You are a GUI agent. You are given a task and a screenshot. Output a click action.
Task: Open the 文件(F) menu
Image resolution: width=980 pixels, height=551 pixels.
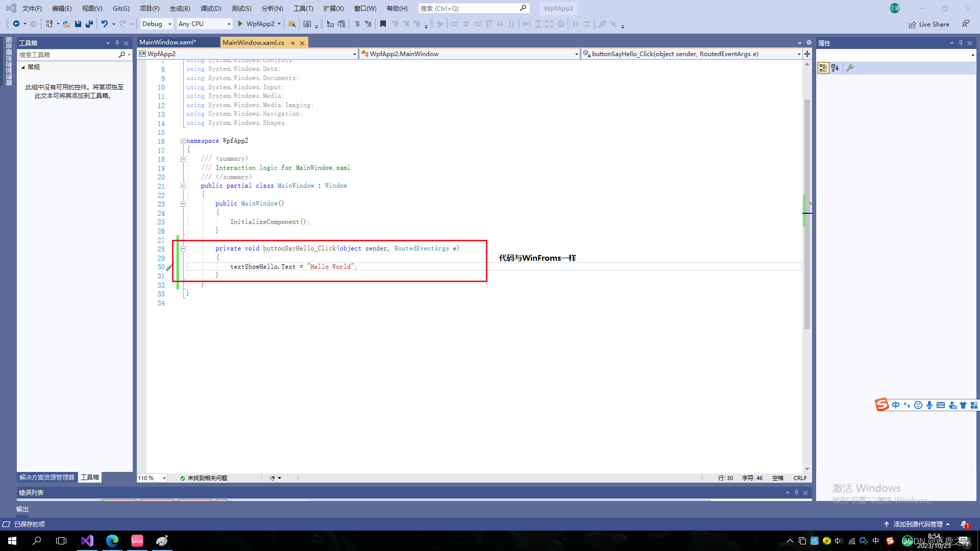(32, 8)
